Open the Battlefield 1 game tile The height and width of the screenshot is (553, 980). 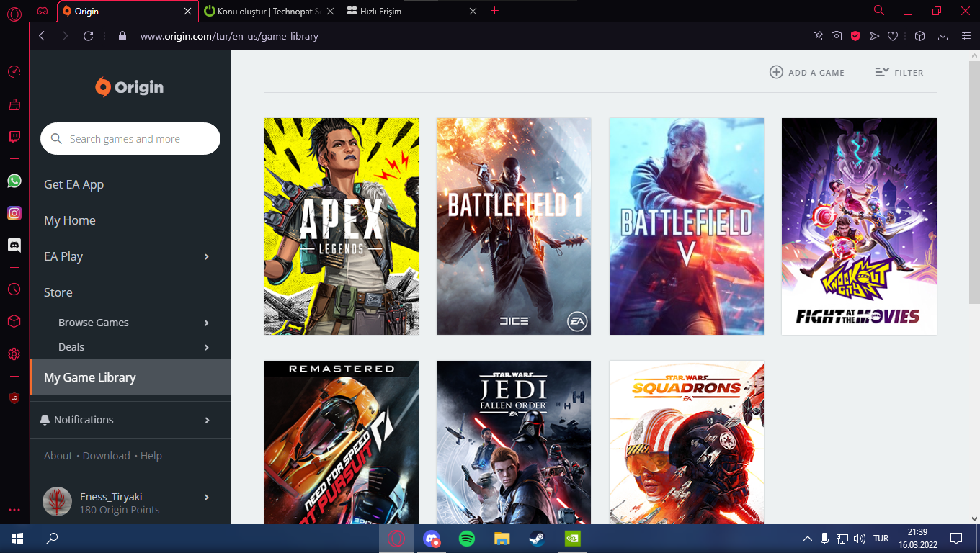coord(514,226)
